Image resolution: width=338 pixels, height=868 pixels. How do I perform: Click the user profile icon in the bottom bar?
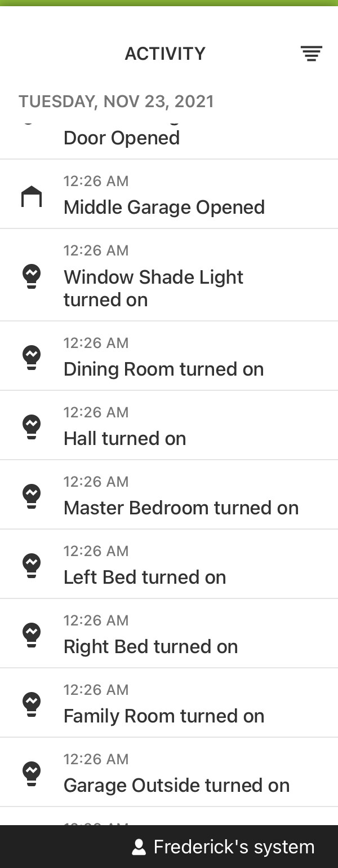(x=139, y=847)
